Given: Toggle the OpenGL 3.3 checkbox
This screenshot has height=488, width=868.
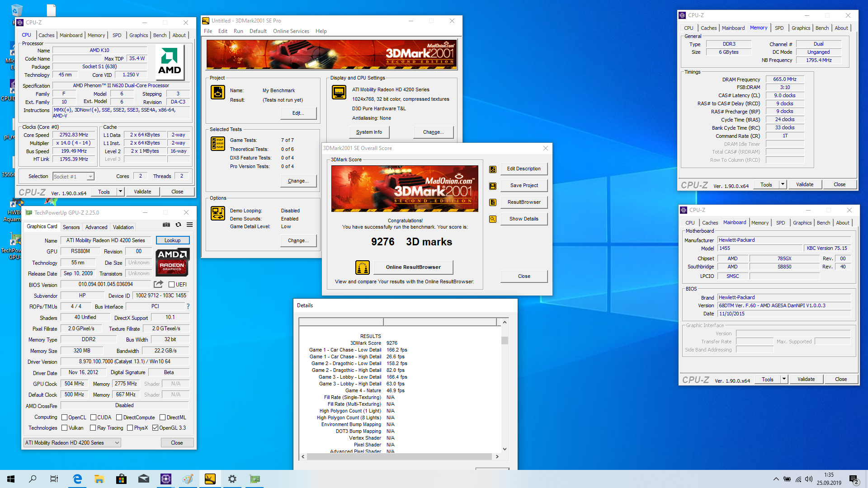Looking at the screenshot, I should tap(155, 428).
